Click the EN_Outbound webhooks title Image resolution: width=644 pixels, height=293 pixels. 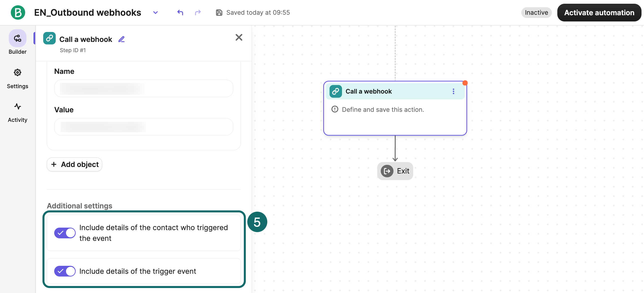pos(87,12)
